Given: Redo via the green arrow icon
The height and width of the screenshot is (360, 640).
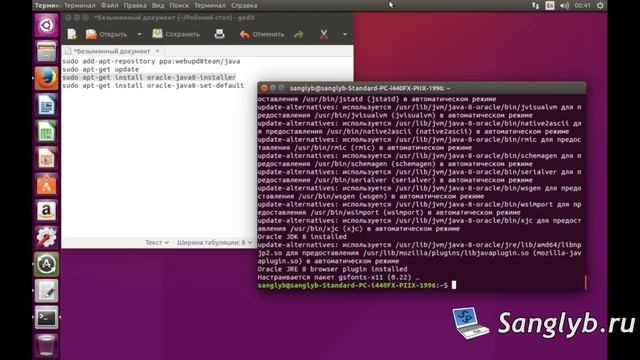Looking at the screenshot, I should tap(299, 34).
